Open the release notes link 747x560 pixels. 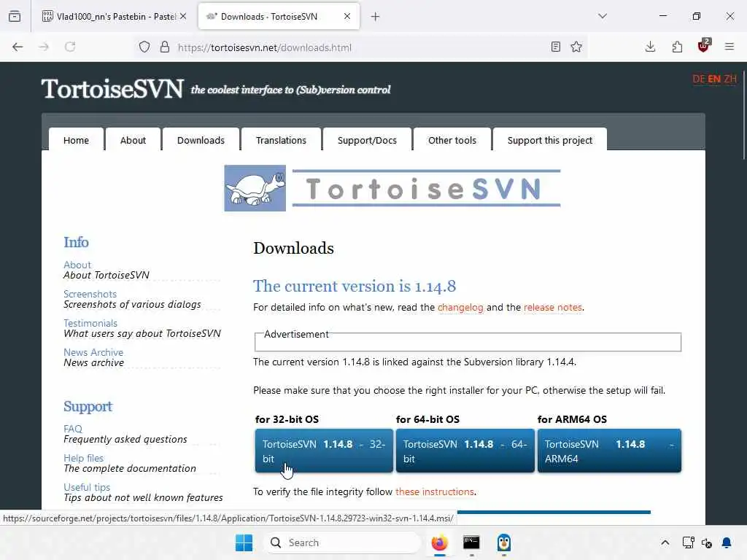point(553,307)
